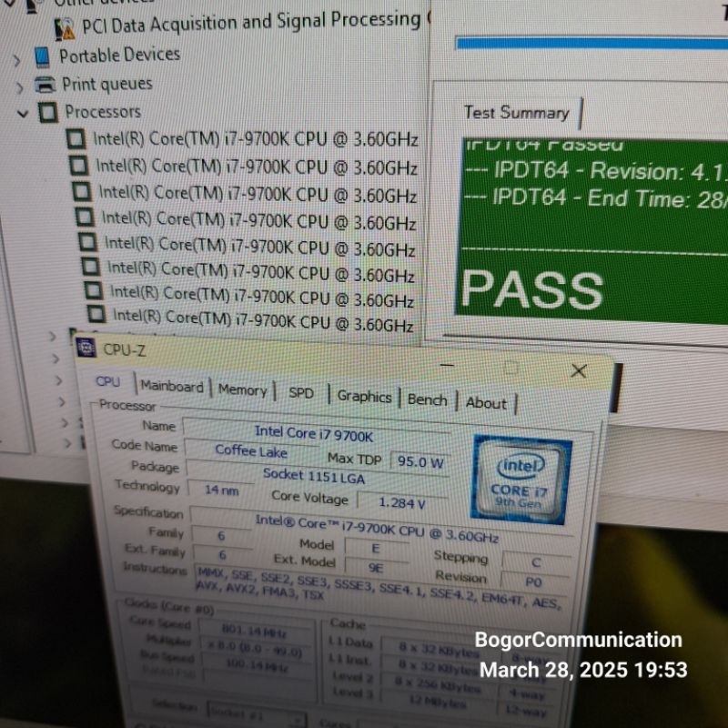The width and height of the screenshot is (728, 728).
Task: Open the SPD tab
Action: pos(301,393)
